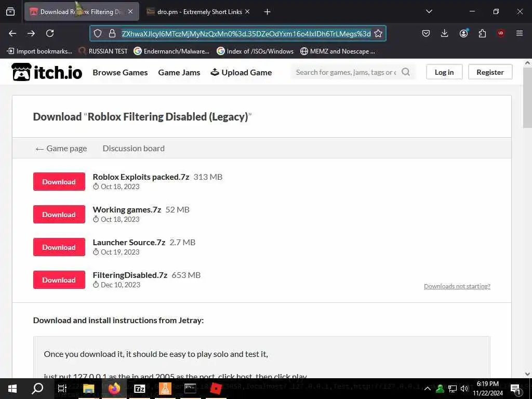Image resolution: width=532 pixels, height=399 pixels.
Task: Download Working games.7z
Action: click(x=59, y=214)
